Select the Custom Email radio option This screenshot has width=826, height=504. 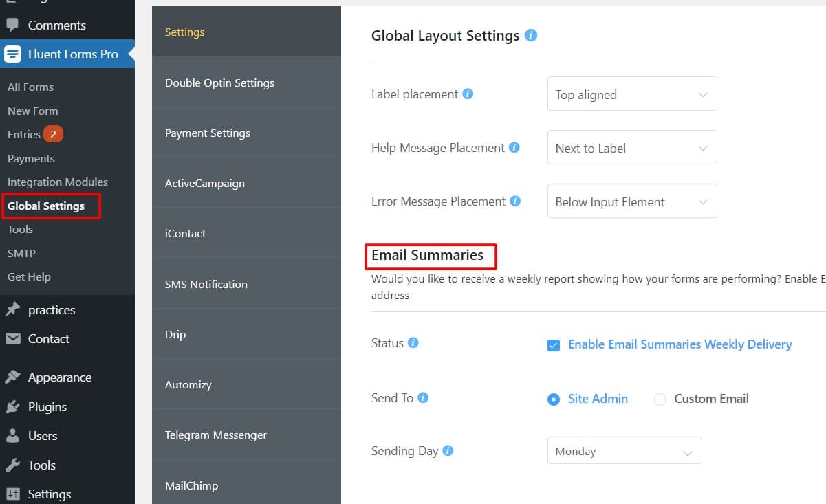click(x=660, y=399)
